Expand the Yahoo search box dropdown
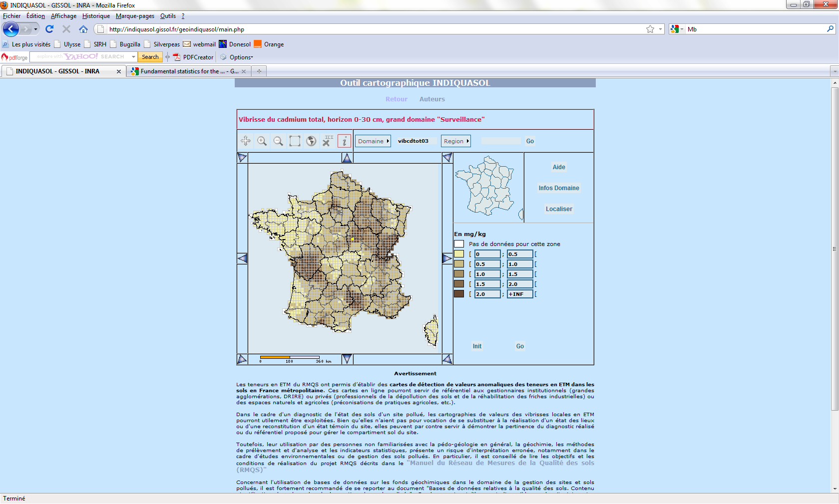 (133, 57)
